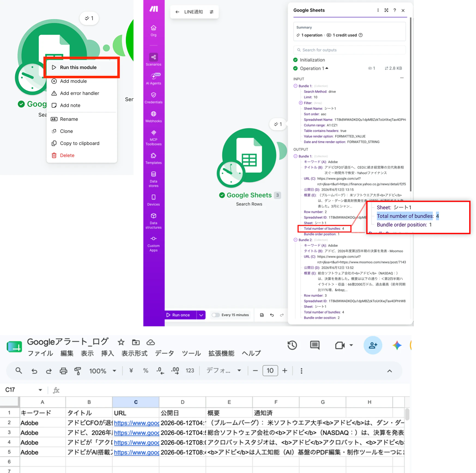Go back with arrow beside LINE通知

177,12
